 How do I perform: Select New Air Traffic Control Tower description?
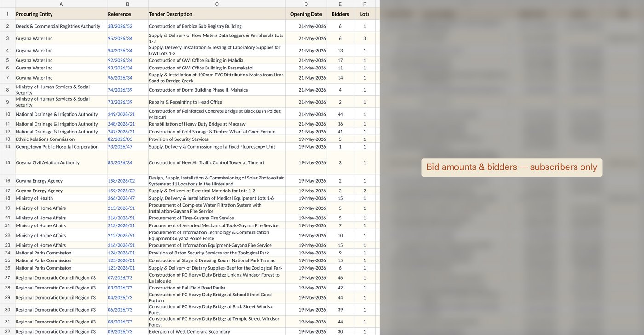click(x=217, y=162)
